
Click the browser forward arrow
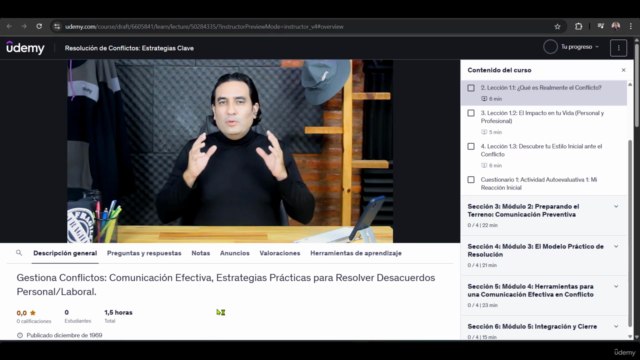tap(24, 27)
